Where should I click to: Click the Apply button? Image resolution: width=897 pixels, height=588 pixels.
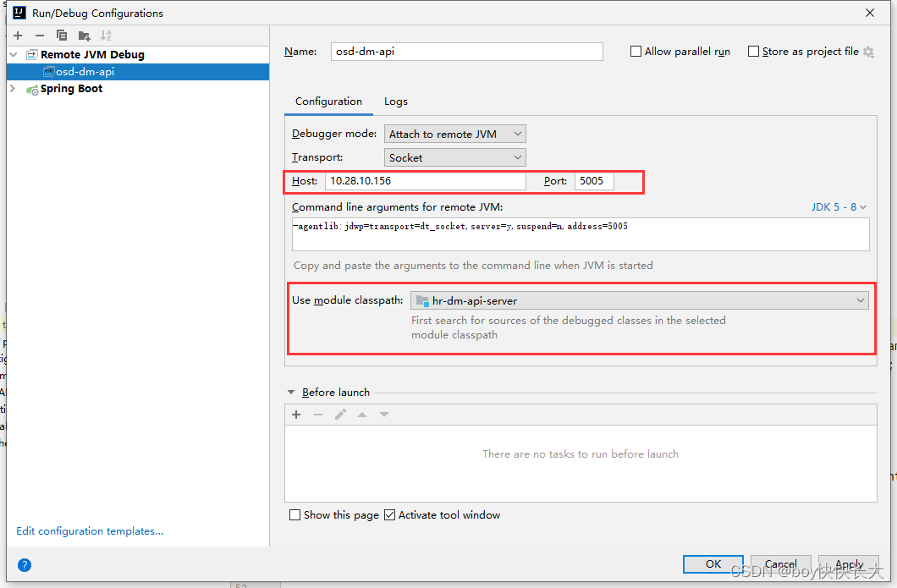pyautogui.click(x=849, y=564)
